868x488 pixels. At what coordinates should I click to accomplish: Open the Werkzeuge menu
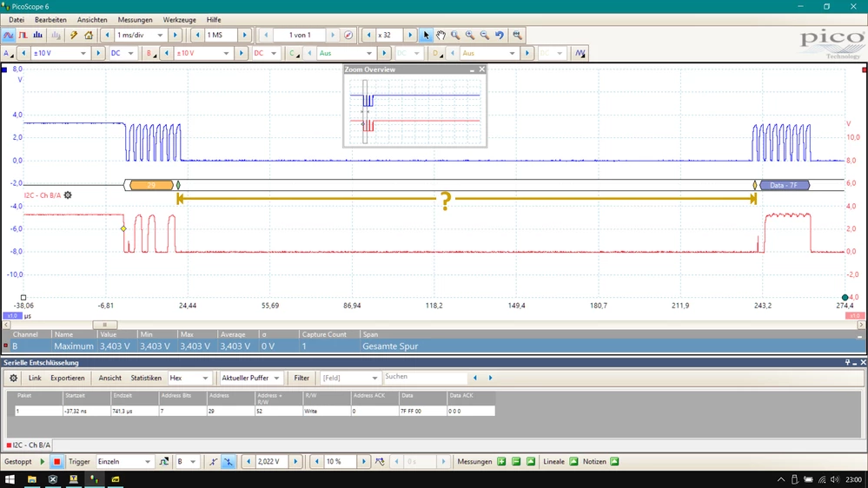pyautogui.click(x=179, y=19)
